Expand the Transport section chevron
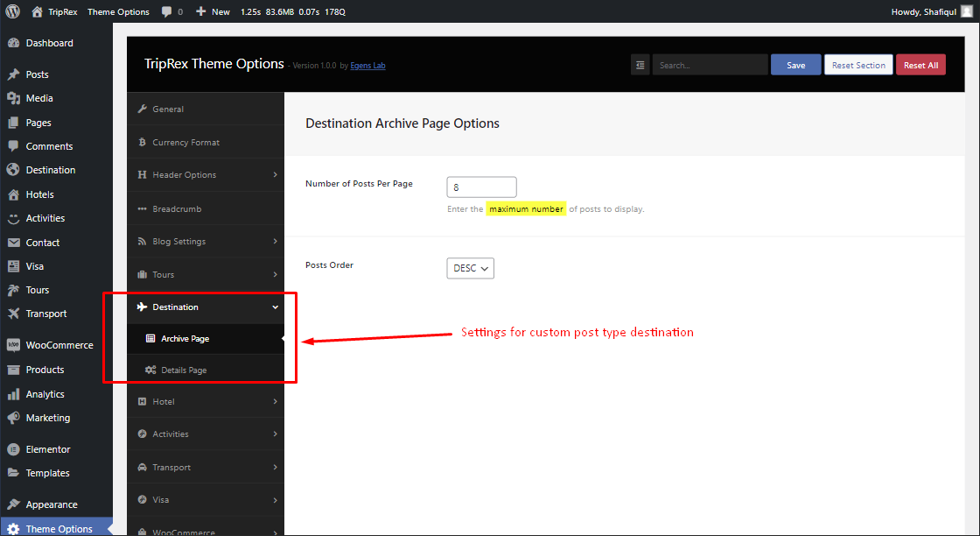980x536 pixels. (x=275, y=467)
